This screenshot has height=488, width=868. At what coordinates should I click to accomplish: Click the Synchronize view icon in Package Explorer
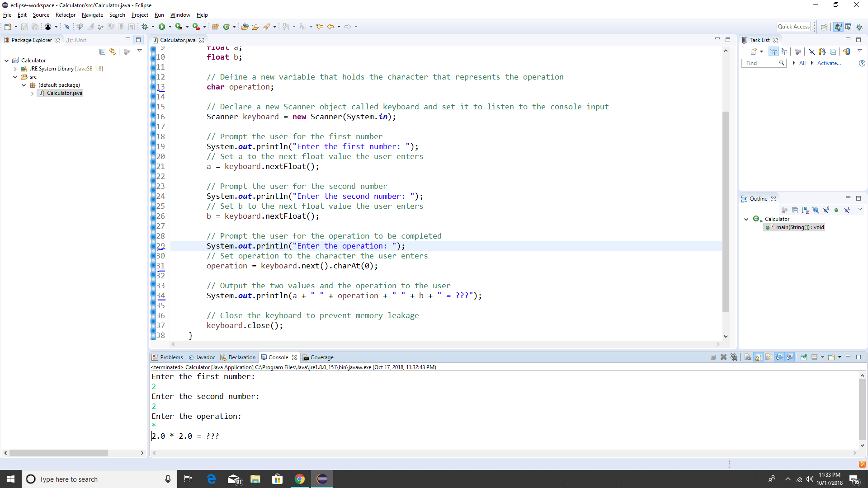tap(113, 51)
